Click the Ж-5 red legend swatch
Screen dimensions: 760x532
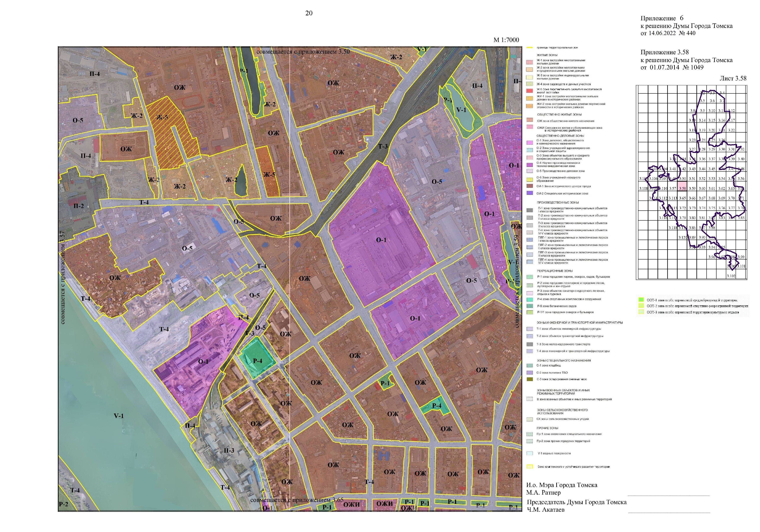[530, 90]
